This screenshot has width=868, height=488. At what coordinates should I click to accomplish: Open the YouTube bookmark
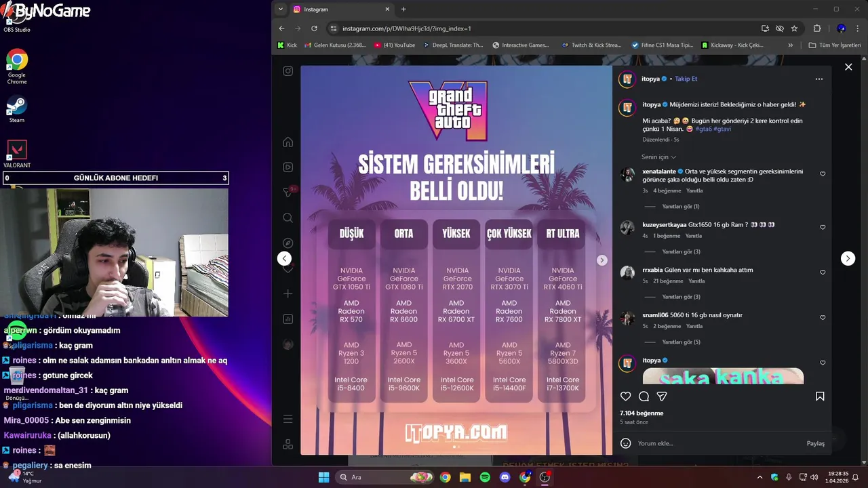pyautogui.click(x=395, y=45)
